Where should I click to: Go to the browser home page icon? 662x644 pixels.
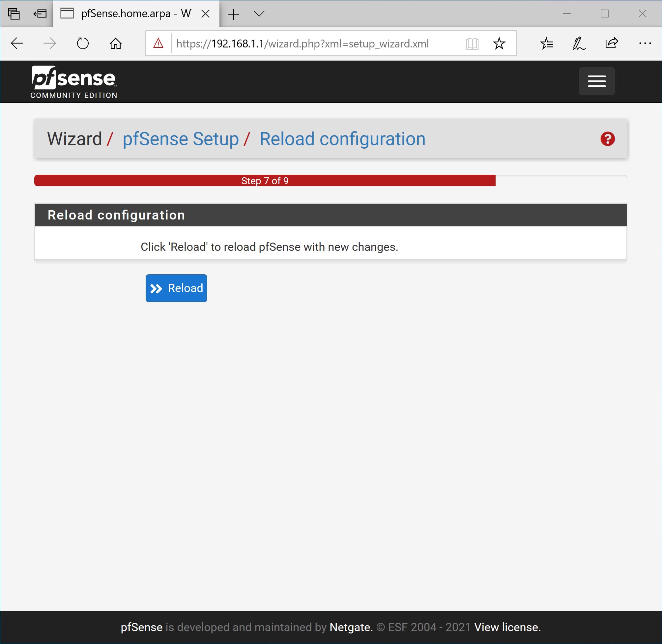tap(116, 43)
